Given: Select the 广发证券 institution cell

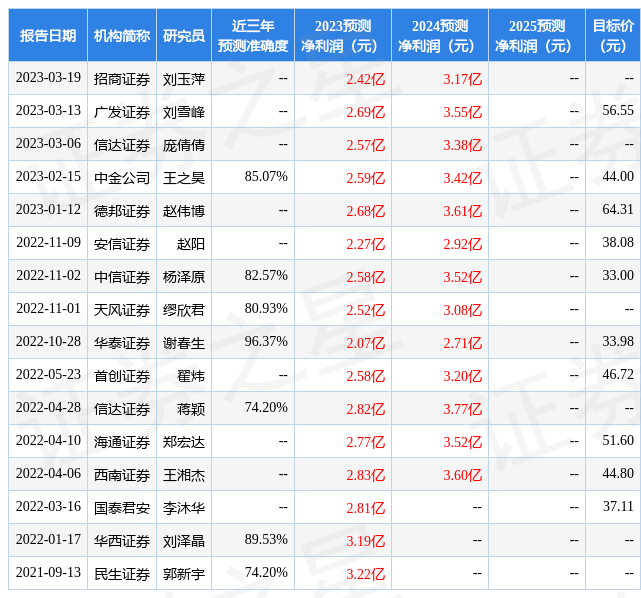Looking at the screenshot, I should tap(122, 112).
